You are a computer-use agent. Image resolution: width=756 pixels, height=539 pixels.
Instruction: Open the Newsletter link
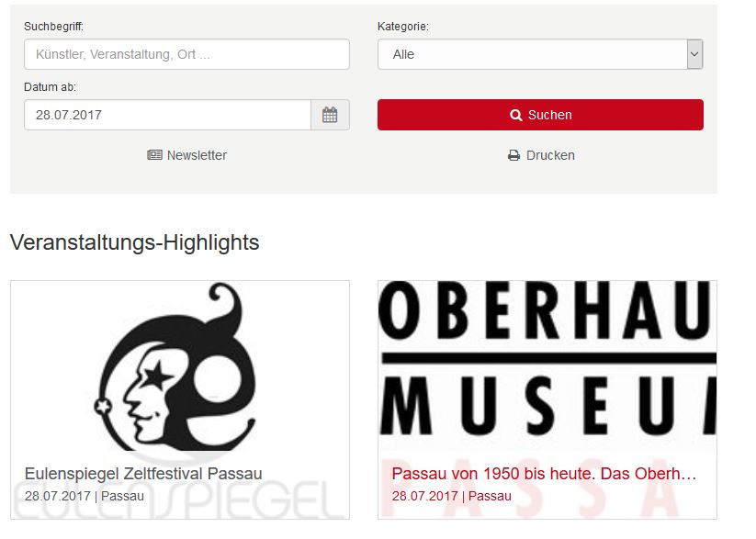coord(187,155)
